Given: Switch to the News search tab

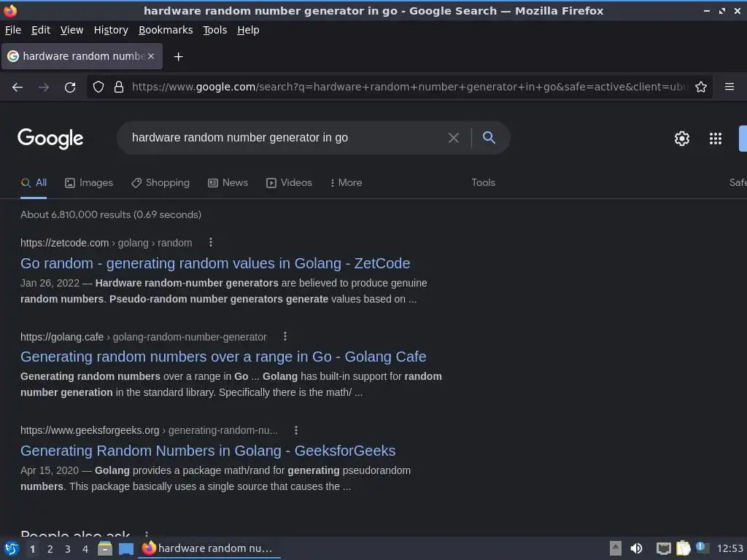Looking at the screenshot, I should [228, 183].
